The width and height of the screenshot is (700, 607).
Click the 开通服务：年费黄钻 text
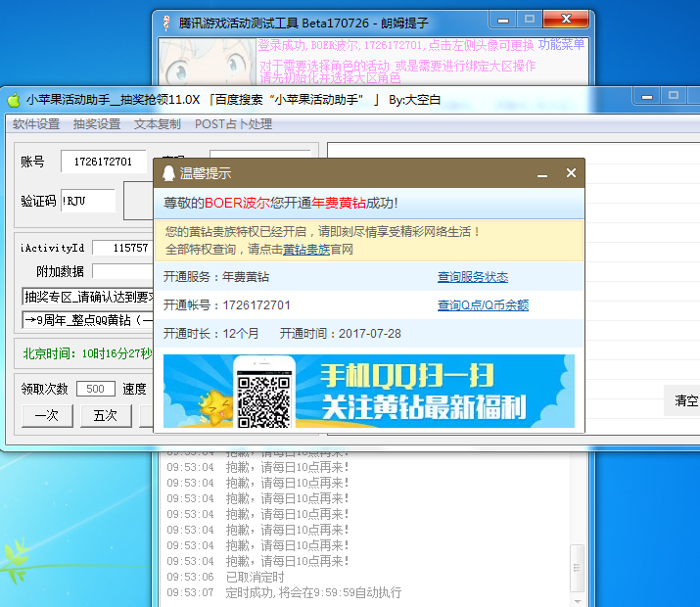pos(216,277)
